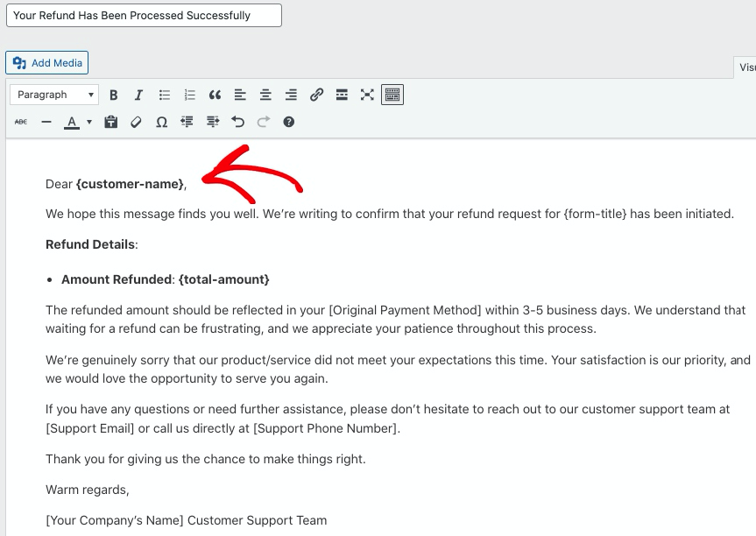Toggle strikethrough formatting
Screen dimensions: 756x536
pos(21,122)
